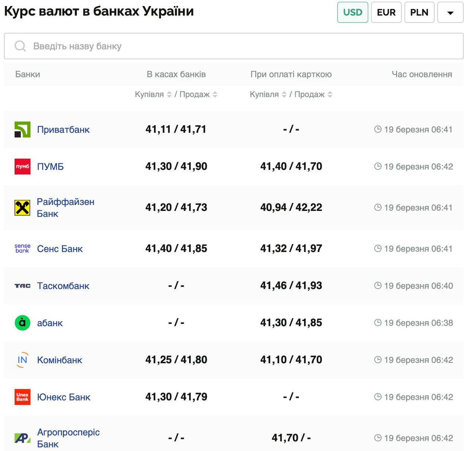Click the yellow Raiffeisen Bank logo
Screen dimensions: 476x451
click(x=22, y=207)
